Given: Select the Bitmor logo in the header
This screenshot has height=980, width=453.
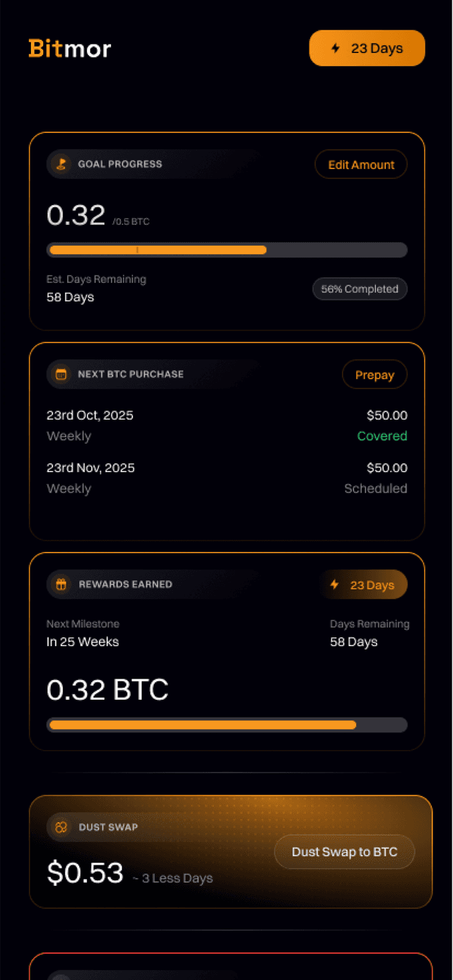Looking at the screenshot, I should click(x=69, y=48).
